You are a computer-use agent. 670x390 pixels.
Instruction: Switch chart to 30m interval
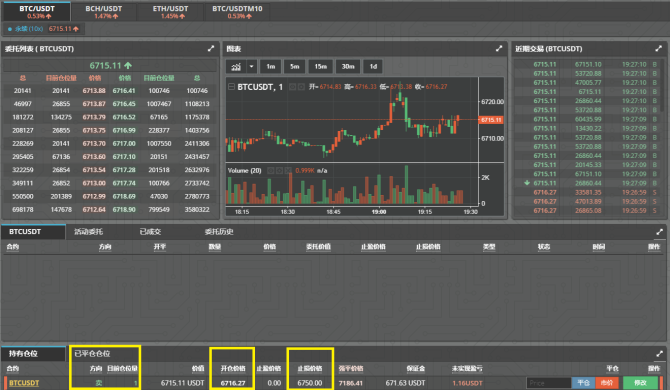click(348, 67)
